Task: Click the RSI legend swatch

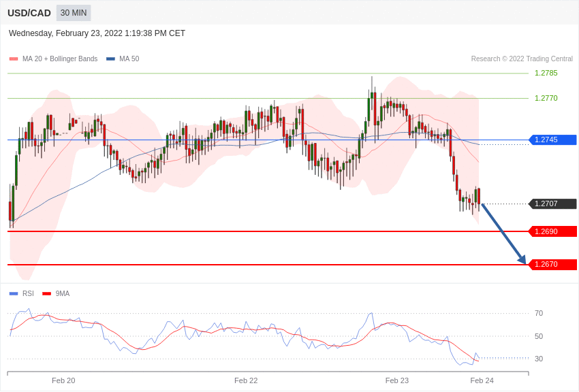Action: point(14,293)
